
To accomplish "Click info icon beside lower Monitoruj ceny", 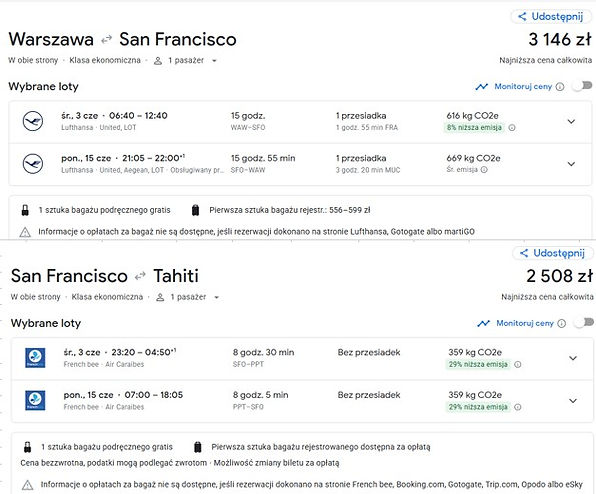I will click(x=561, y=323).
